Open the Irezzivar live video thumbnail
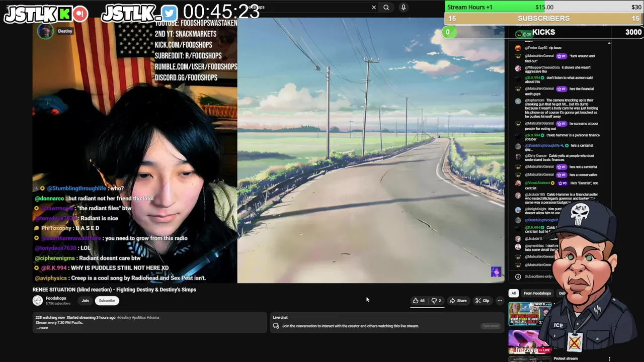This screenshot has height=362, width=644. point(530,341)
